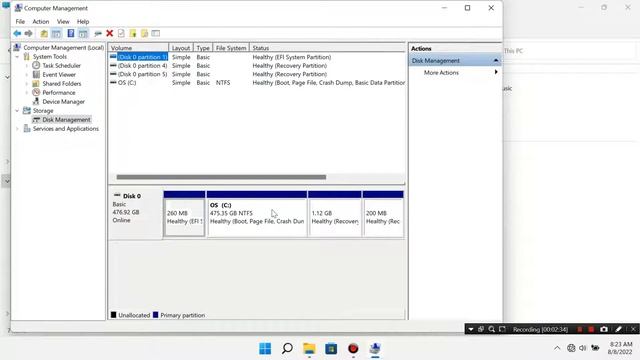Screen dimensions: 640x360
Task: Open the volume speaker tray icon
Action: coord(582,348)
